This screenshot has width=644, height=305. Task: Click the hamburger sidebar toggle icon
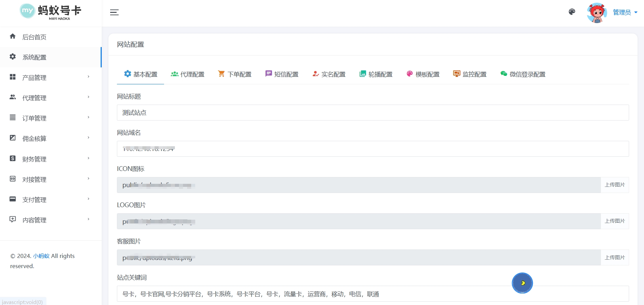pos(114,13)
